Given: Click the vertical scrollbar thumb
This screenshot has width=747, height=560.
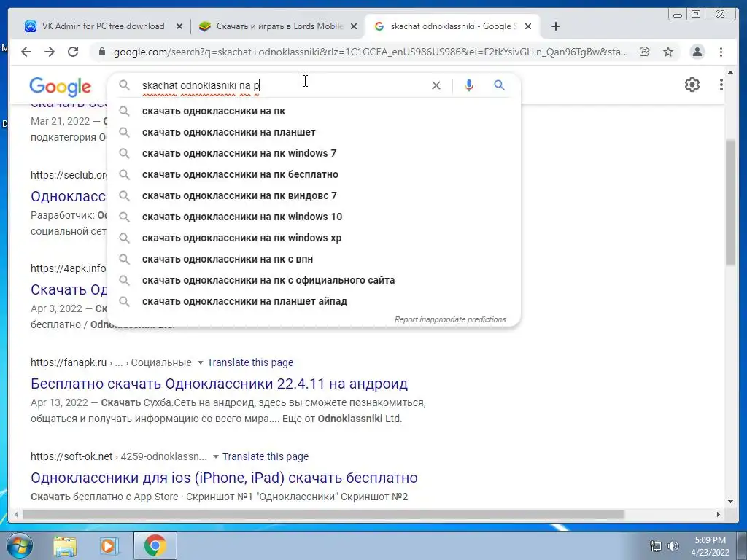Looking at the screenshot, I should tap(730, 203).
